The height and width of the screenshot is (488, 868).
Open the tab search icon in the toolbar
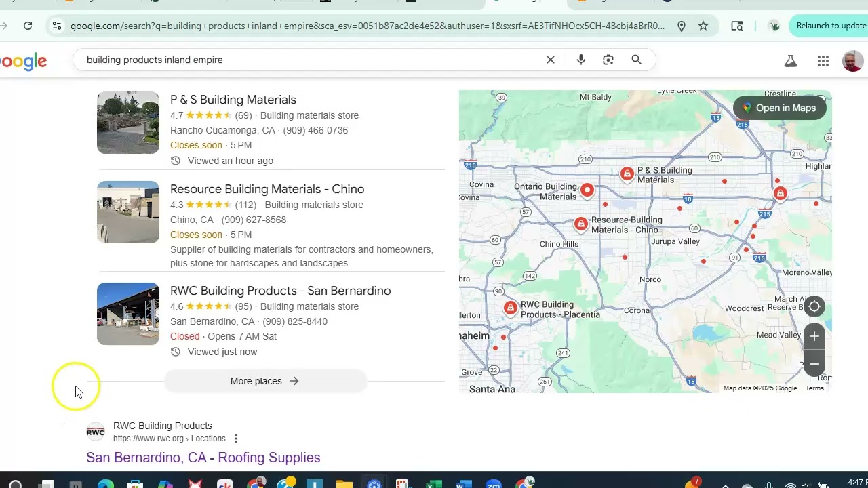pos(737,26)
